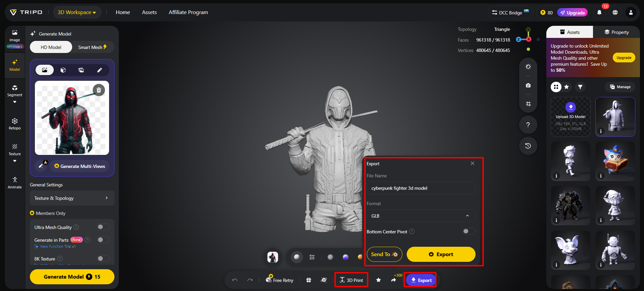Share the model with the arrow icon
Viewport: 644px width, 291px height.
(x=394, y=280)
